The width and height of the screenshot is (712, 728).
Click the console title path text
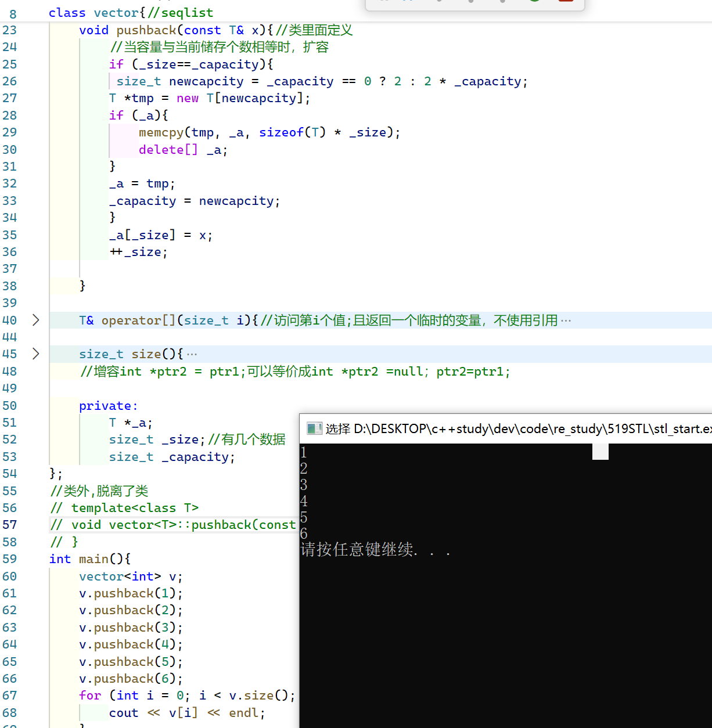[518, 428]
